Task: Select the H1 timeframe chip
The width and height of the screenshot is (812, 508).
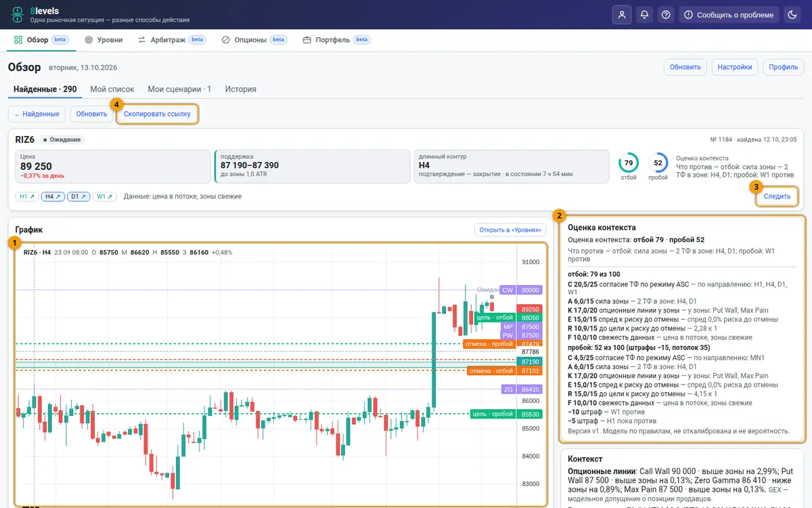Action: click(x=27, y=196)
